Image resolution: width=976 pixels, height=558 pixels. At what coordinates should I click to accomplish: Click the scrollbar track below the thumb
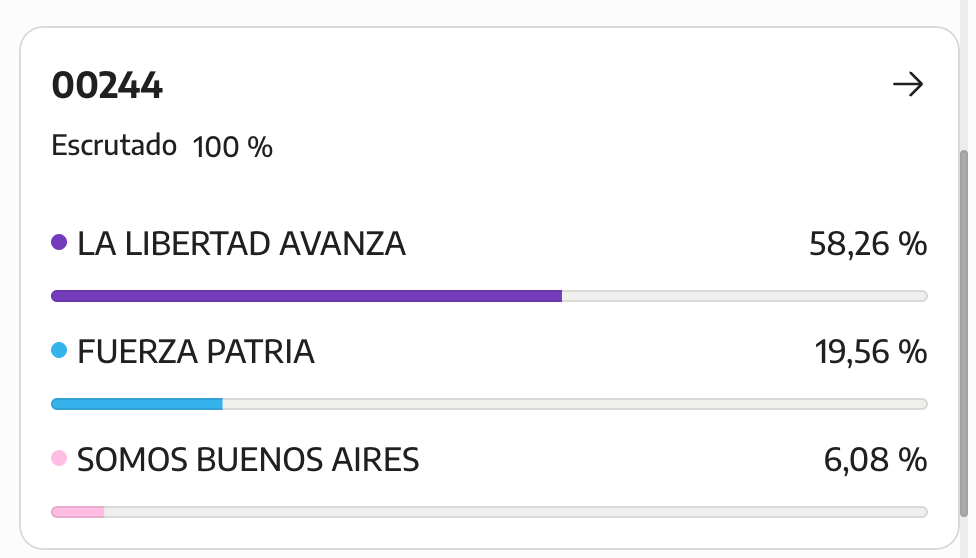(x=964, y=537)
